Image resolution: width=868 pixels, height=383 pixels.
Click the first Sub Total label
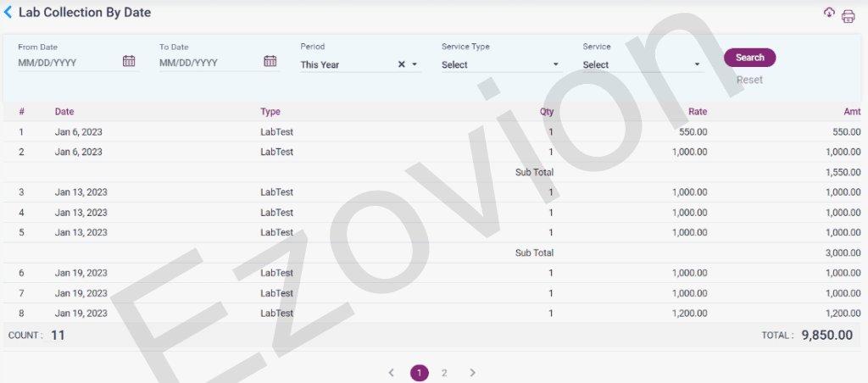click(534, 172)
